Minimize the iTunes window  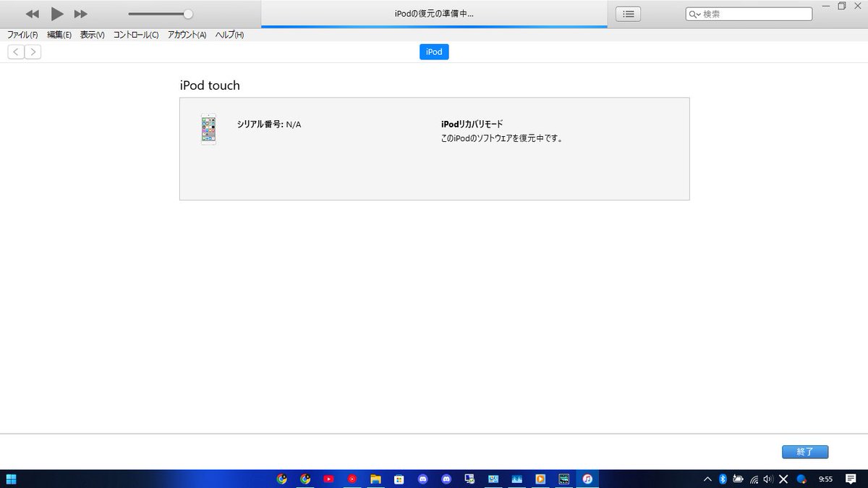[x=826, y=5]
